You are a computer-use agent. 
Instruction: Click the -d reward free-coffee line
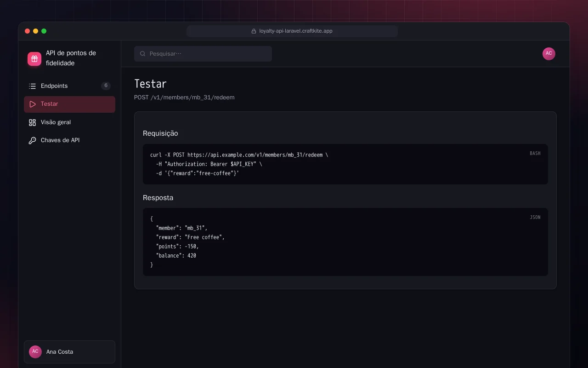pyautogui.click(x=198, y=173)
